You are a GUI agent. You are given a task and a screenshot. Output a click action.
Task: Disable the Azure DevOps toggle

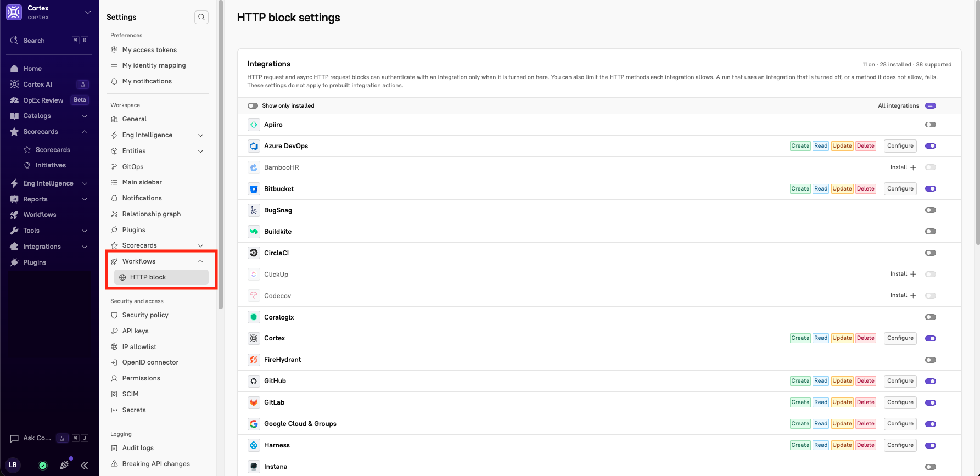(931, 146)
